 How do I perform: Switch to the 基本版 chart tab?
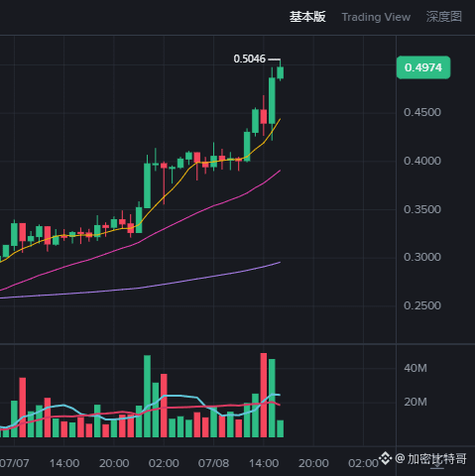tap(307, 17)
